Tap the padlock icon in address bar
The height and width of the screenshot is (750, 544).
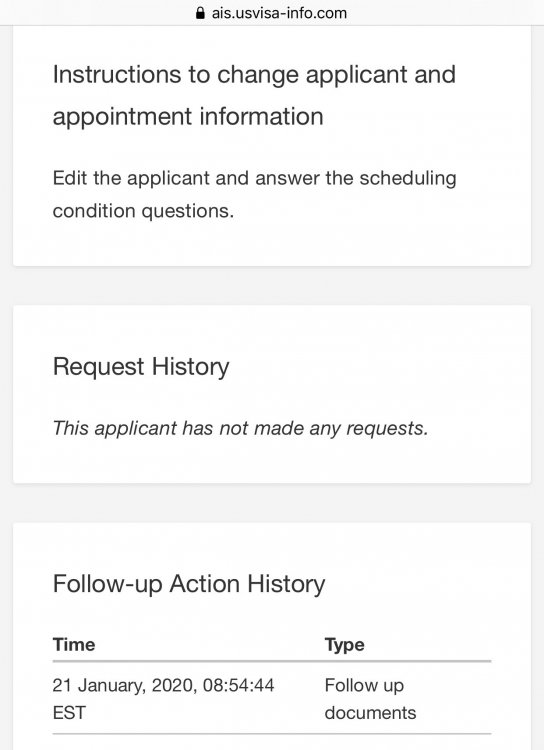pyautogui.click(x=200, y=12)
